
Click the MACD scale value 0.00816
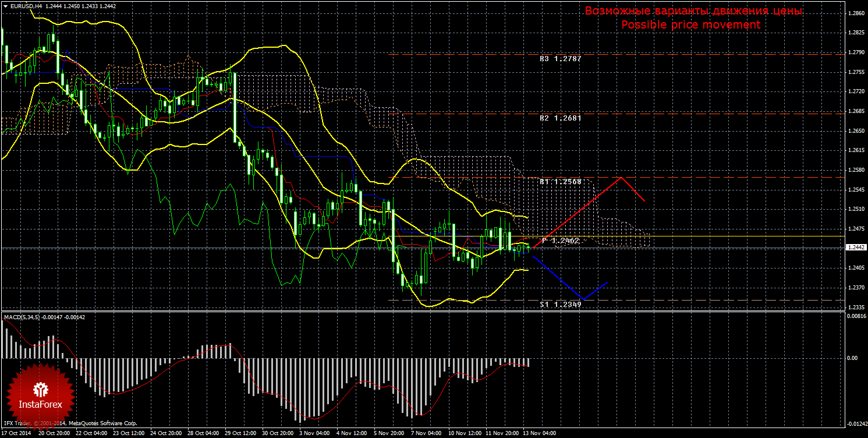tap(856, 316)
